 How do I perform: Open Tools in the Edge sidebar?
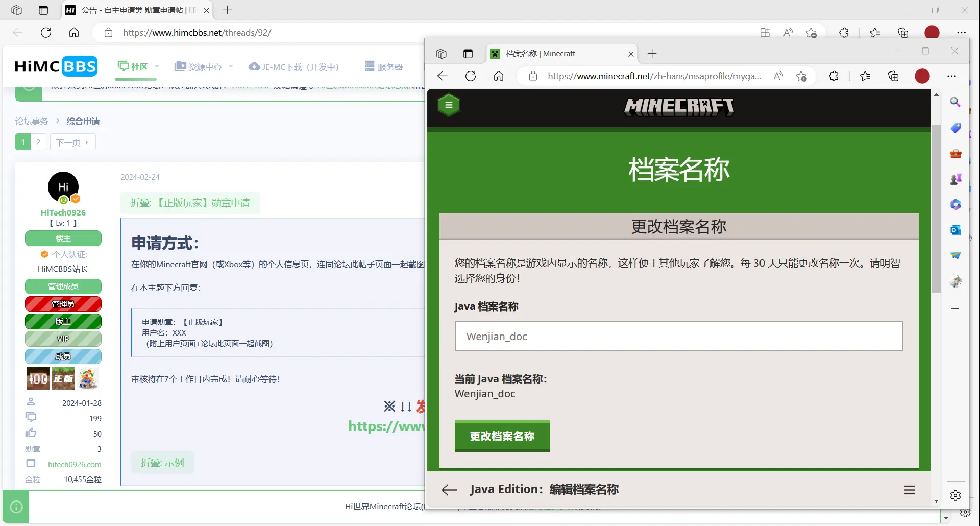point(955,153)
